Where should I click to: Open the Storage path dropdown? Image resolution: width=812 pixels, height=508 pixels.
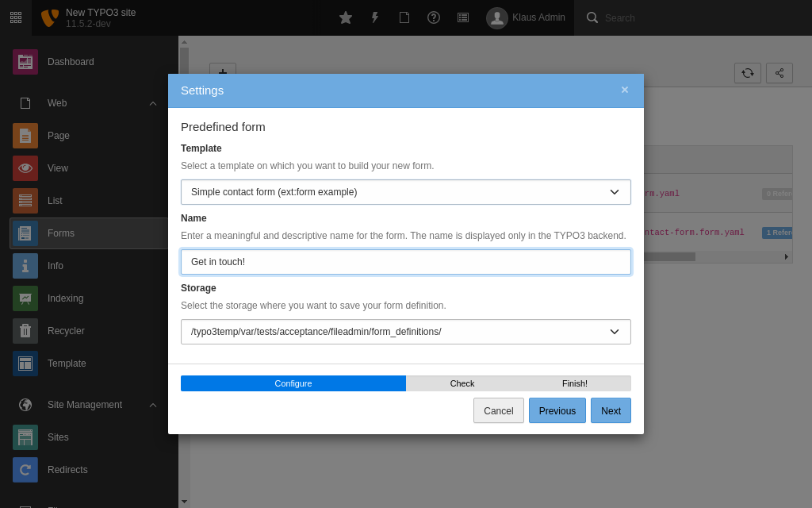point(406,332)
